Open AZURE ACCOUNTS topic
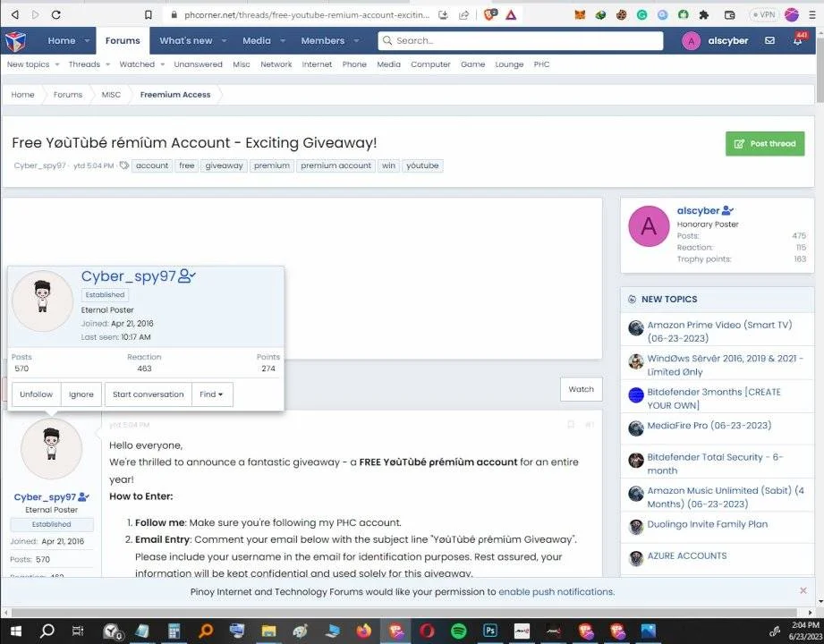 [x=687, y=555]
